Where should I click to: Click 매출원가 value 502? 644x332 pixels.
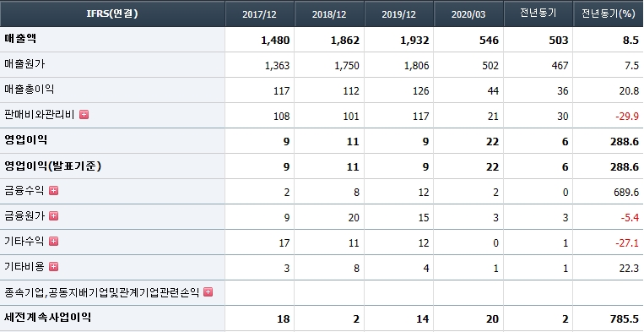[x=490, y=66]
